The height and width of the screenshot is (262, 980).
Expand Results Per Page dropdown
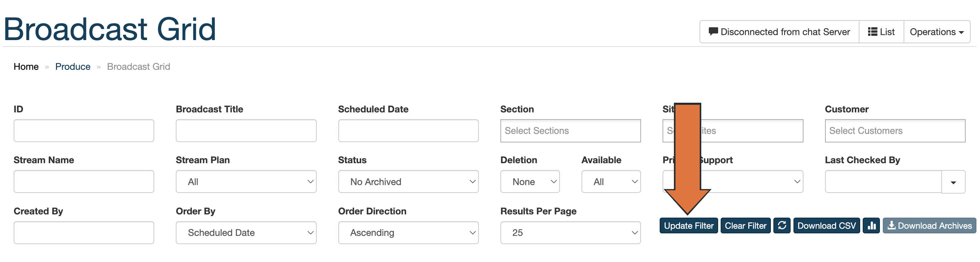point(570,233)
